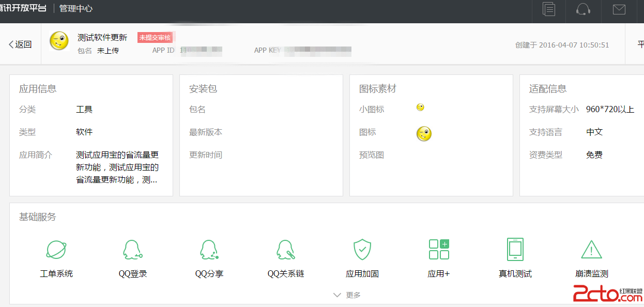Open the mail envelope icon
644x307 pixels.
coord(619,9)
